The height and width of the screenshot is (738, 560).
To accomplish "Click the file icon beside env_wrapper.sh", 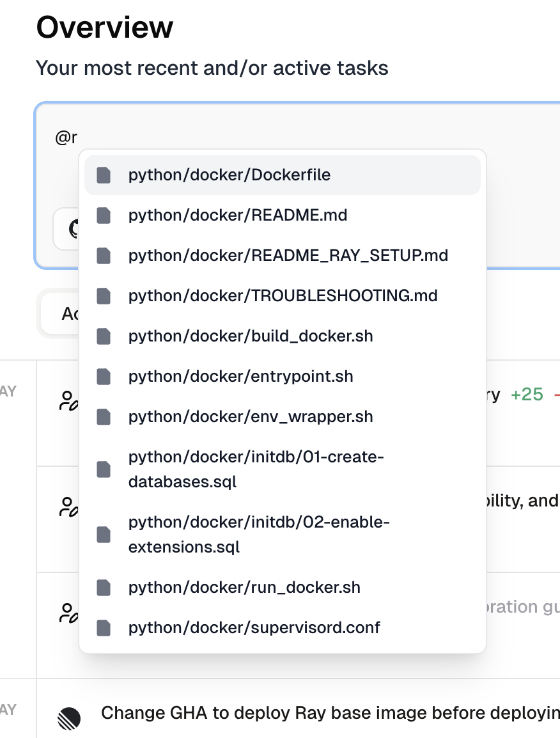I will pos(103,417).
